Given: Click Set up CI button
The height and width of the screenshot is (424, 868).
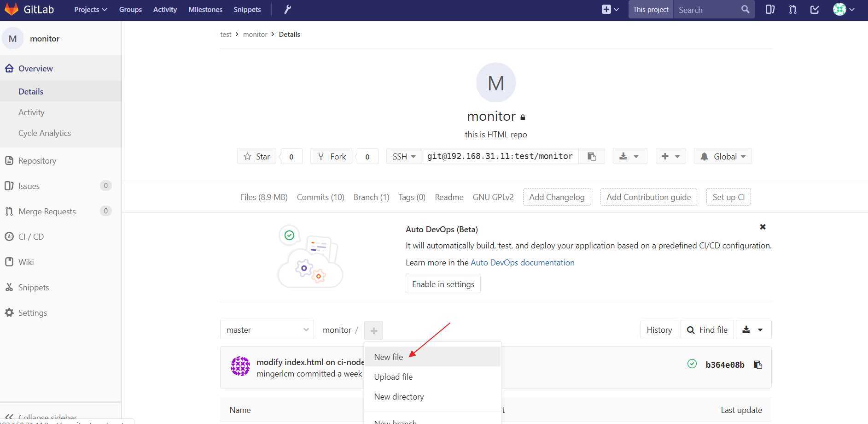Looking at the screenshot, I should click(728, 197).
